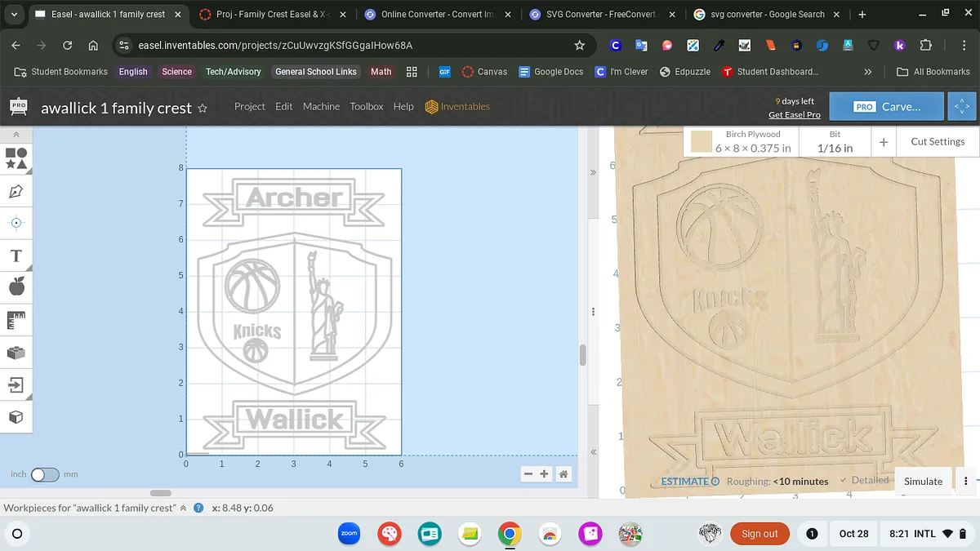Select the Pen drawing tool
The height and width of the screenshot is (551, 980).
pos(16,192)
